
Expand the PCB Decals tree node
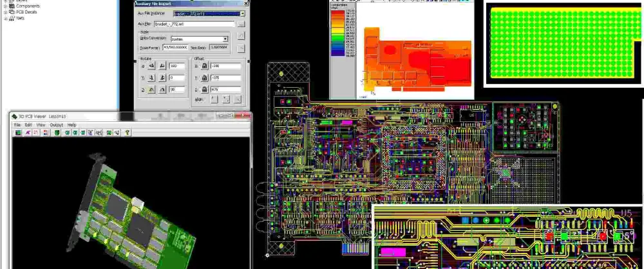tap(5, 12)
